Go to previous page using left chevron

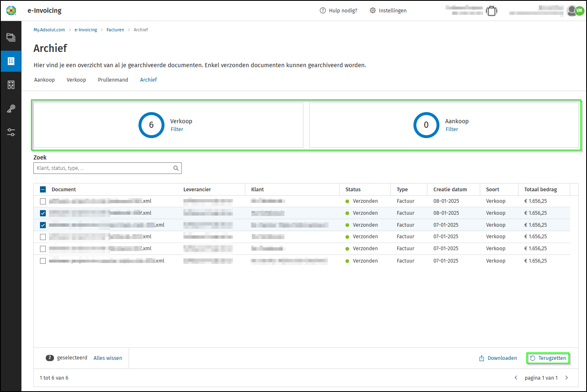[516, 378]
